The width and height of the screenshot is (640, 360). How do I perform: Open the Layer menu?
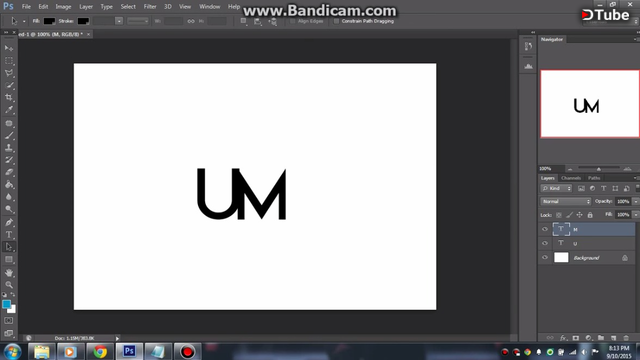coord(86,7)
